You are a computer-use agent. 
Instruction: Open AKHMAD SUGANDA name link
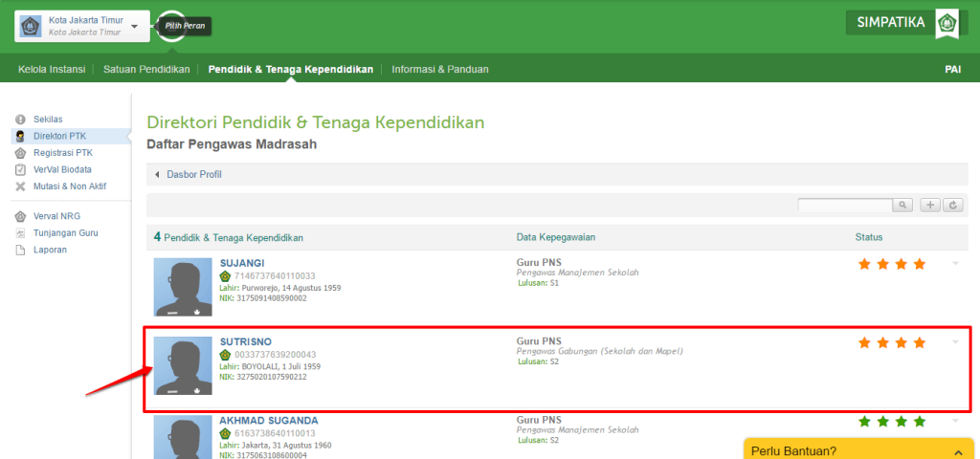(269, 421)
